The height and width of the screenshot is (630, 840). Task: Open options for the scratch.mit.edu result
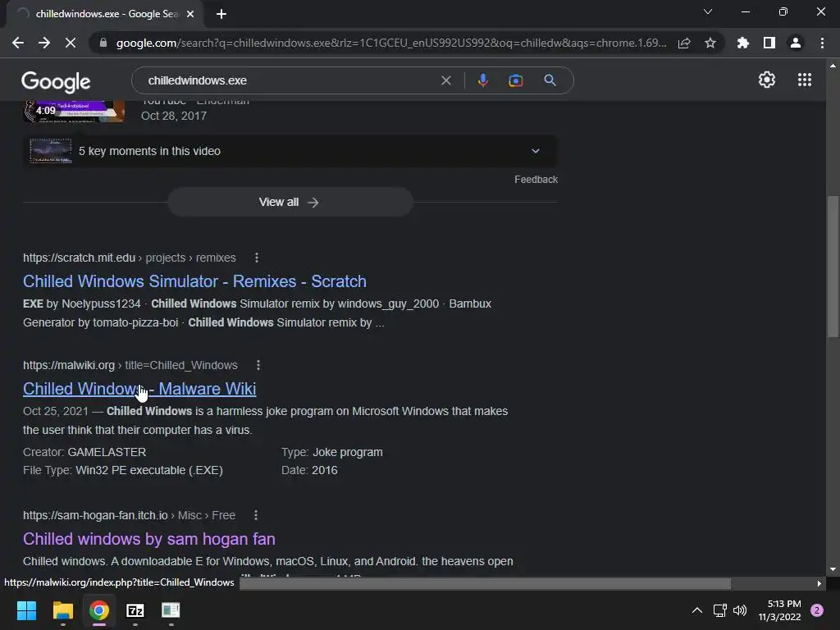pyautogui.click(x=257, y=258)
